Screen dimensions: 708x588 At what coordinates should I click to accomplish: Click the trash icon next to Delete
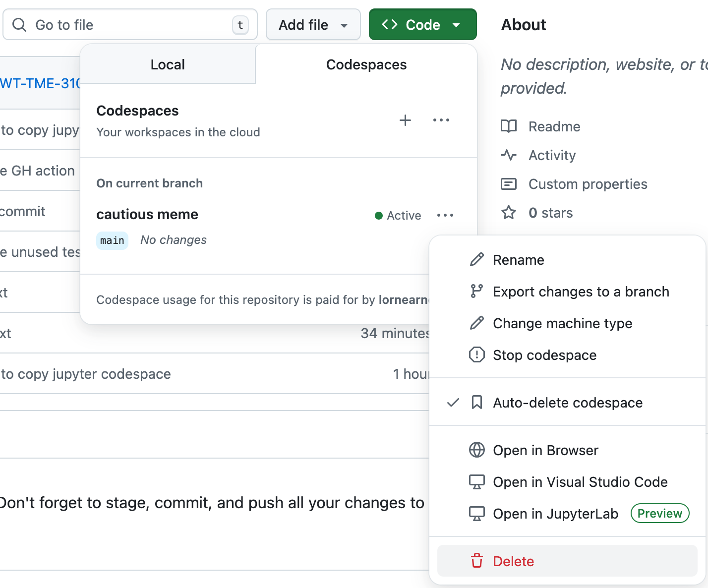(x=477, y=561)
